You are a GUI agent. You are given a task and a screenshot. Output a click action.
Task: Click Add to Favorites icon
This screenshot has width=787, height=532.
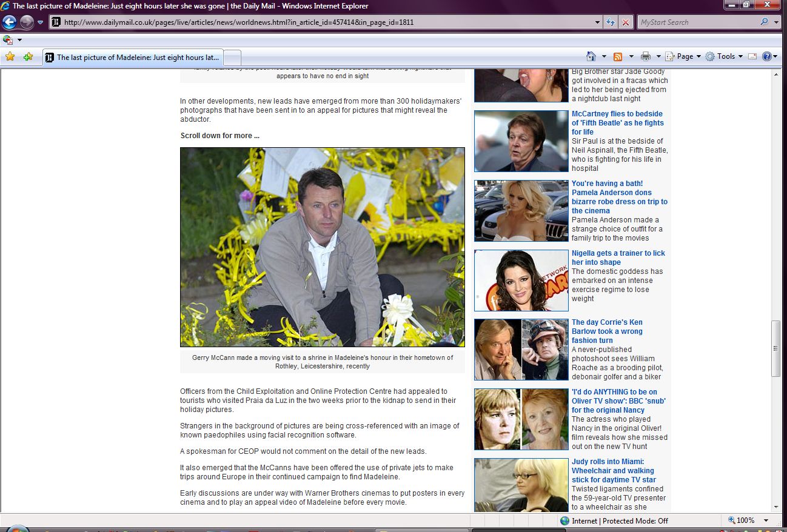tap(28, 57)
